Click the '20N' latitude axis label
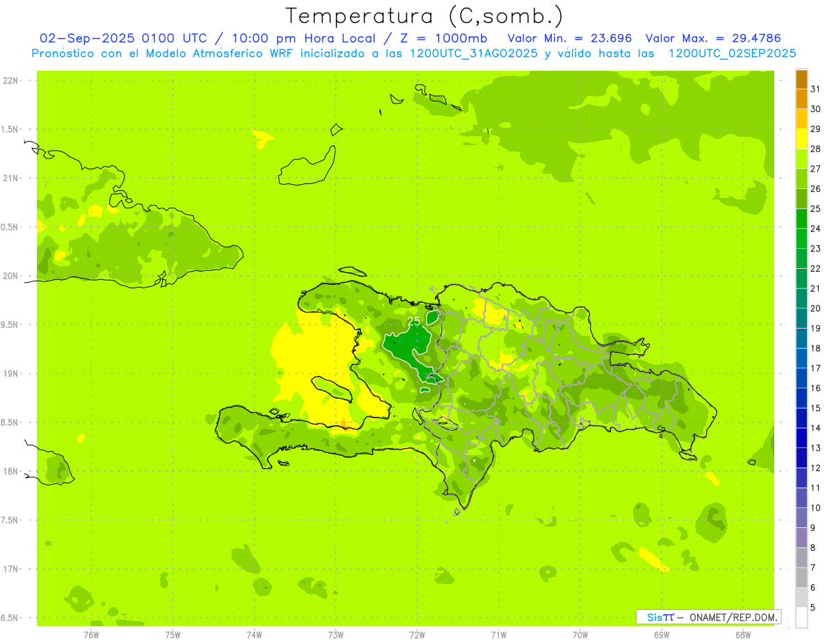Viewport: 834px width, 644px height. pyautogui.click(x=10, y=276)
